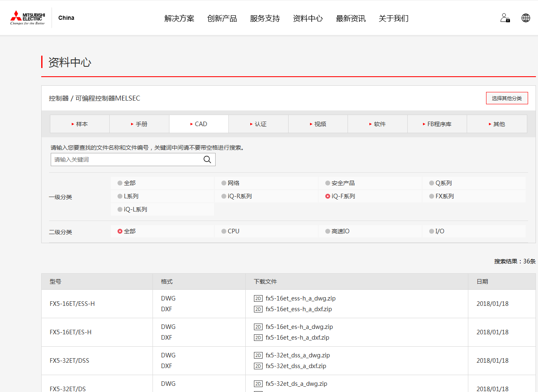538x392 pixels.
Task: Focus the 请输入关键词 search field
Action: (126, 160)
